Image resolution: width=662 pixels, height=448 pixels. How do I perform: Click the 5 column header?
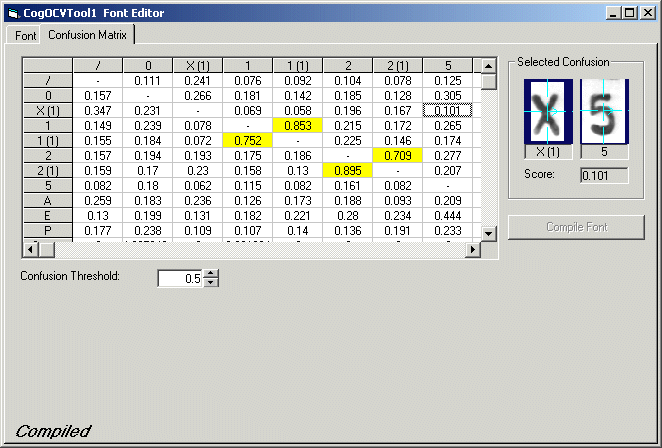click(x=448, y=65)
